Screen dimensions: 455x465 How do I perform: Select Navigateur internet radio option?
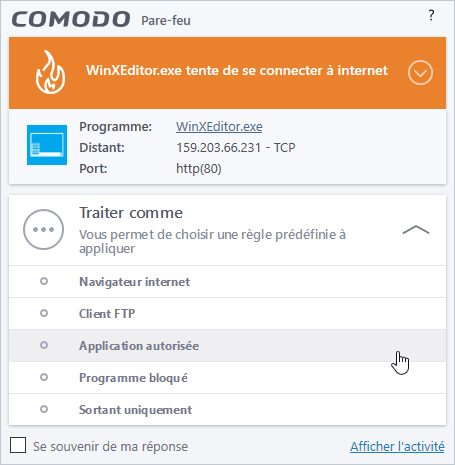tap(44, 281)
